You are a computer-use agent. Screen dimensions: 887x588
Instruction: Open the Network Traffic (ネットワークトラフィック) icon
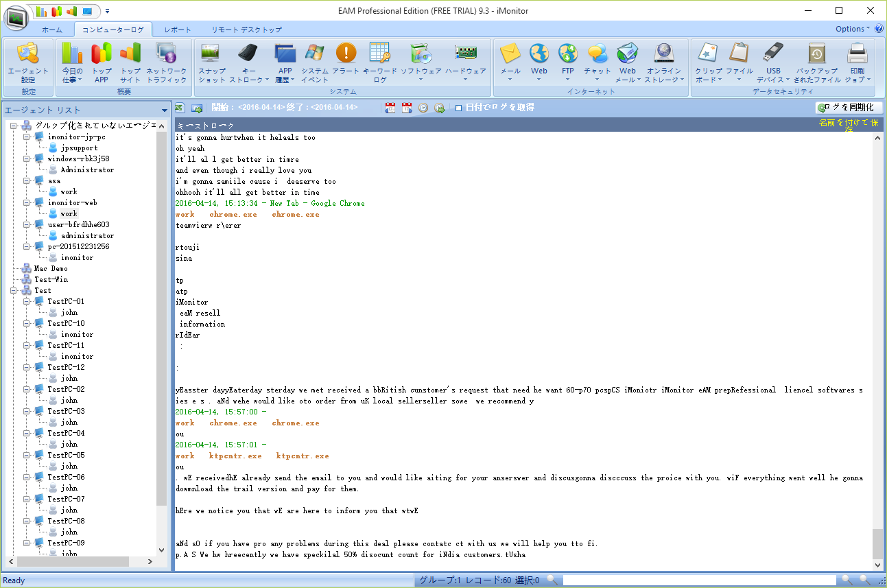point(166,61)
